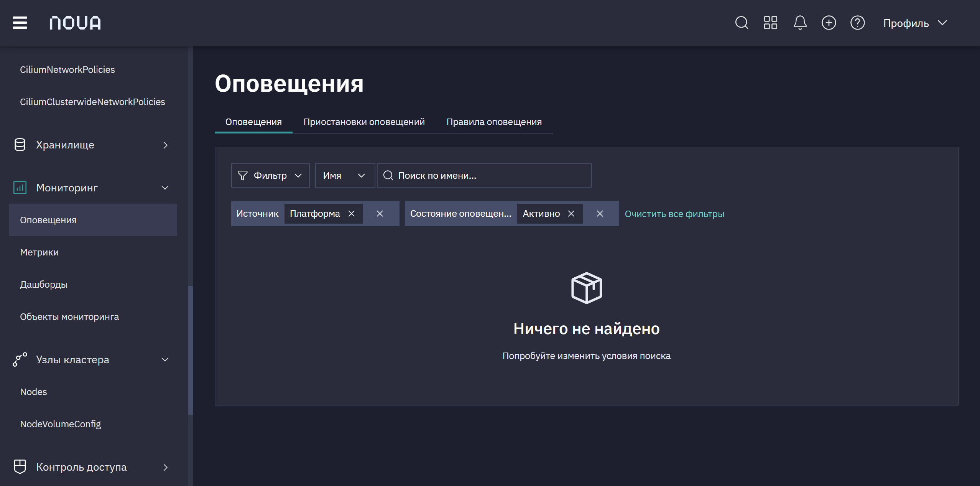Switch to Приостановки оповещений tab

pos(364,122)
